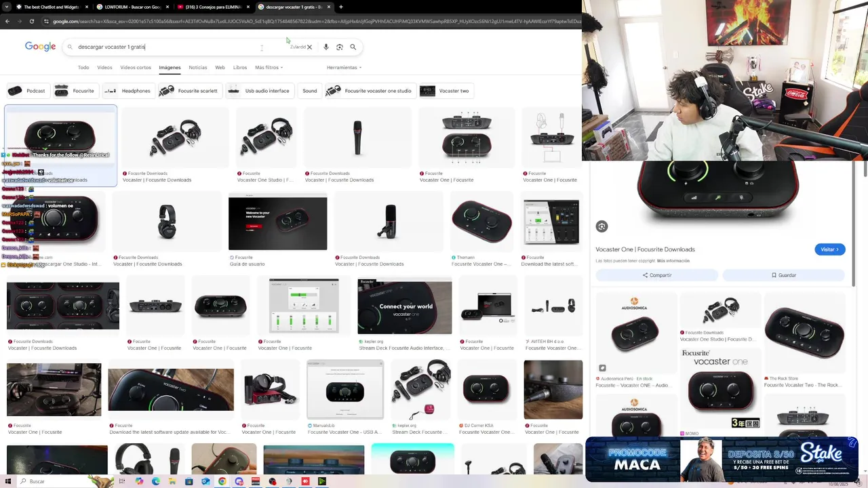Click Compartir button in preview panel
868x488 pixels.
coord(656,275)
